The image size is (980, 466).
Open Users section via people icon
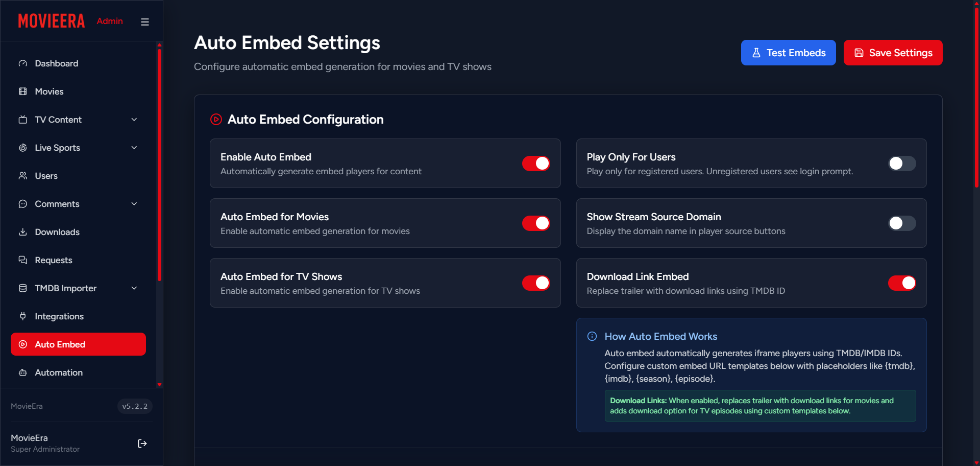[23, 176]
